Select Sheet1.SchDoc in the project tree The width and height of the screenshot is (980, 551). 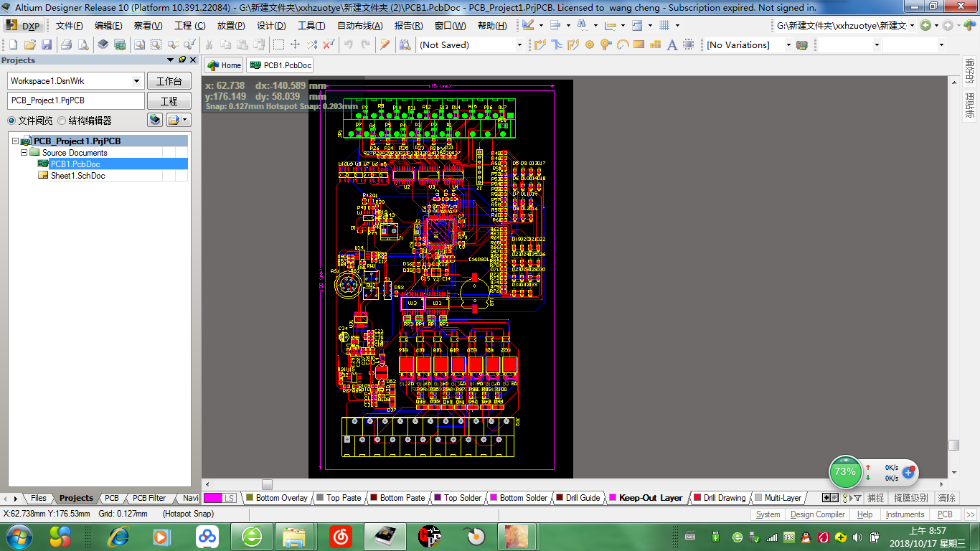pos(77,176)
